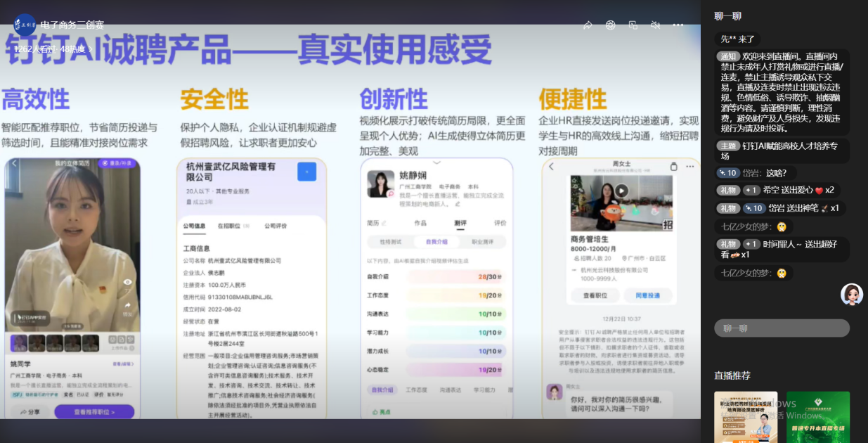
Task: Play the video in the 周女士 job card
Action: point(621,191)
